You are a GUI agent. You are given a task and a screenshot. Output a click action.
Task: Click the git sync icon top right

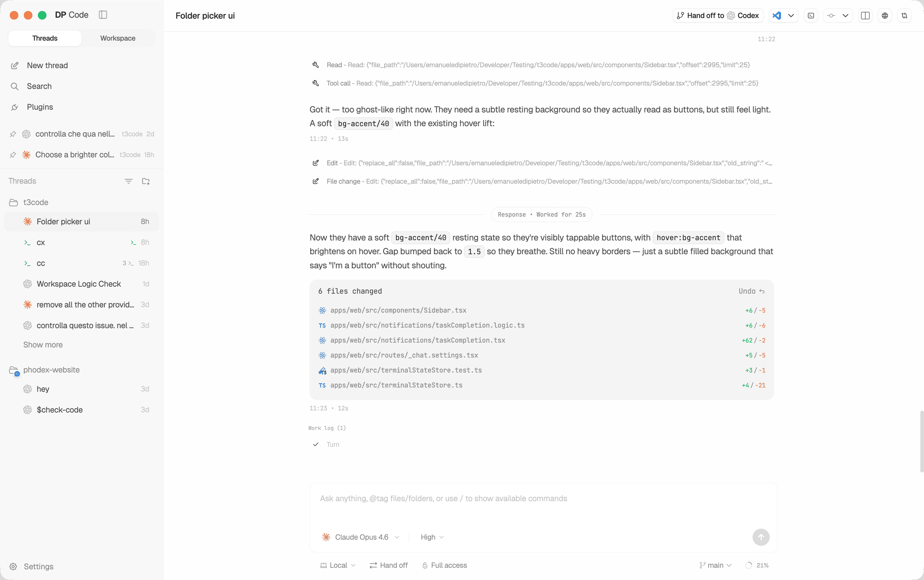pyautogui.click(x=904, y=15)
